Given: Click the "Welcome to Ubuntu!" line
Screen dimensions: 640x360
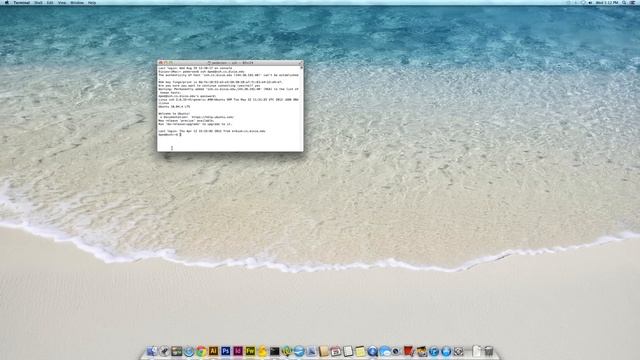Looking at the screenshot, I should [174, 113].
